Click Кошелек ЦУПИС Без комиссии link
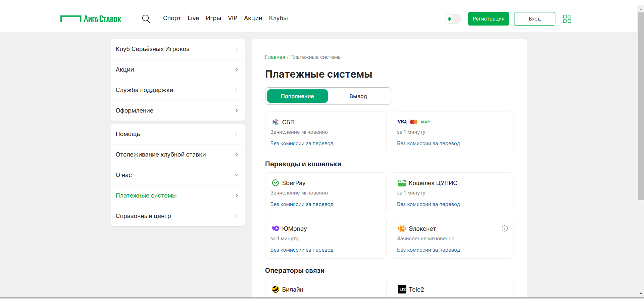The width and height of the screenshot is (644, 299). pos(429,204)
